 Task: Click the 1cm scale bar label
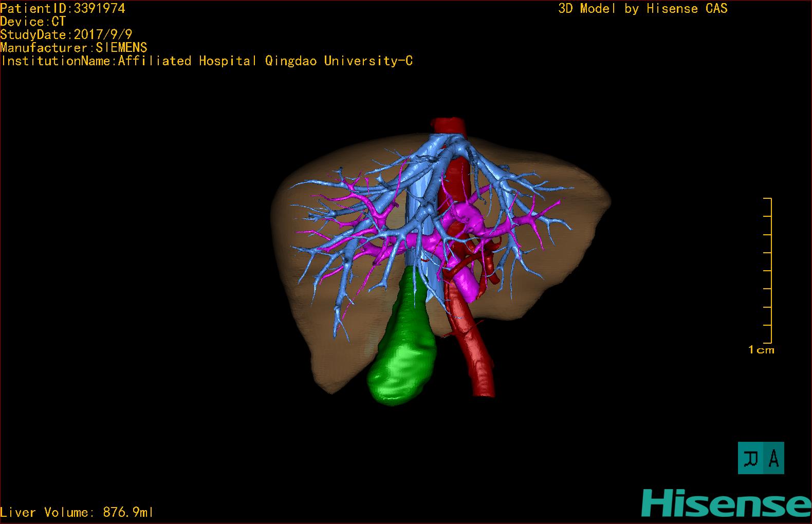pos(761,350)
